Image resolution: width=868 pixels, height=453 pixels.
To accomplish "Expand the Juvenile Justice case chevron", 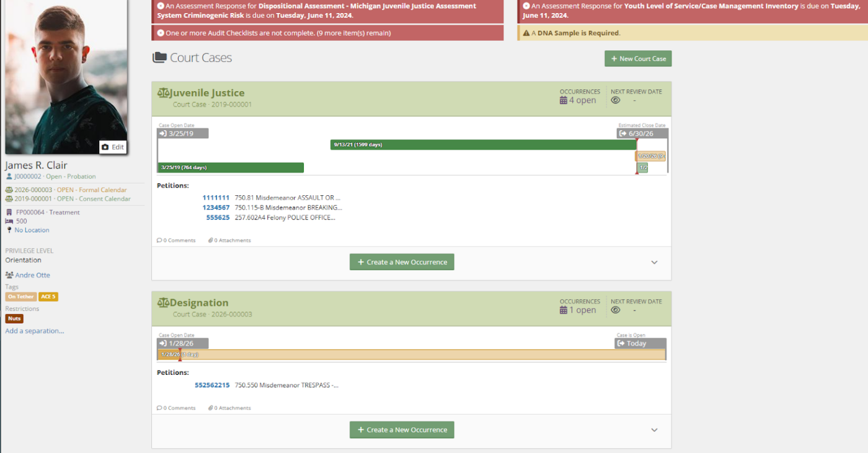I will pyautogui.click(x=654, y=262).
